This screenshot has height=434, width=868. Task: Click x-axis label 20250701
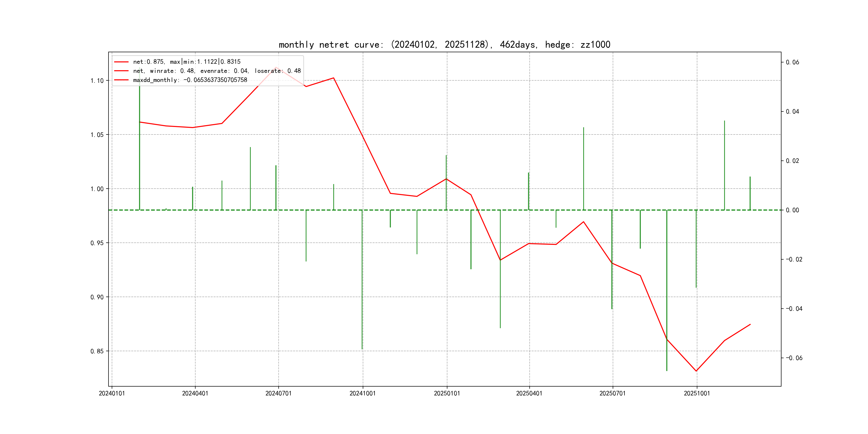613,393
